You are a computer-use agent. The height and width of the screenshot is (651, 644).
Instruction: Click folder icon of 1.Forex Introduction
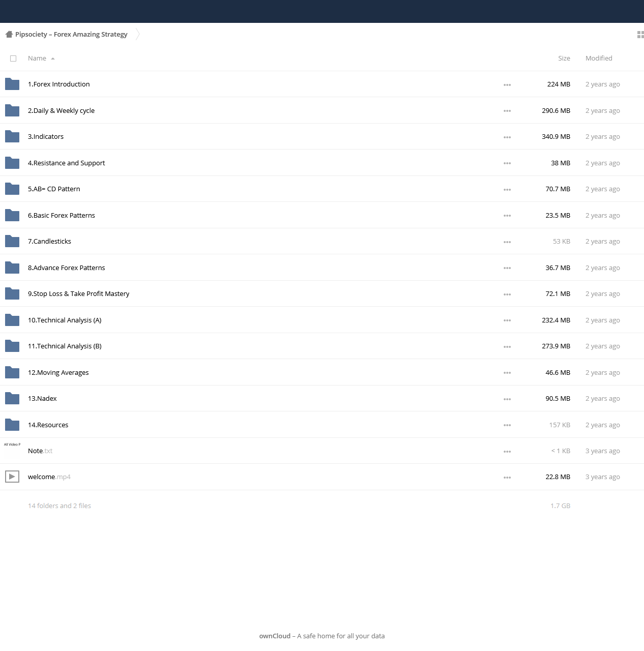point(12,84)
